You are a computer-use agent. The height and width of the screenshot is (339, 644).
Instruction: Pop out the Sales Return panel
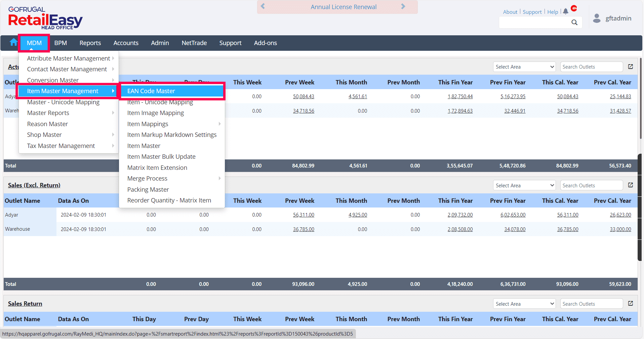click(x=631, y=303)
